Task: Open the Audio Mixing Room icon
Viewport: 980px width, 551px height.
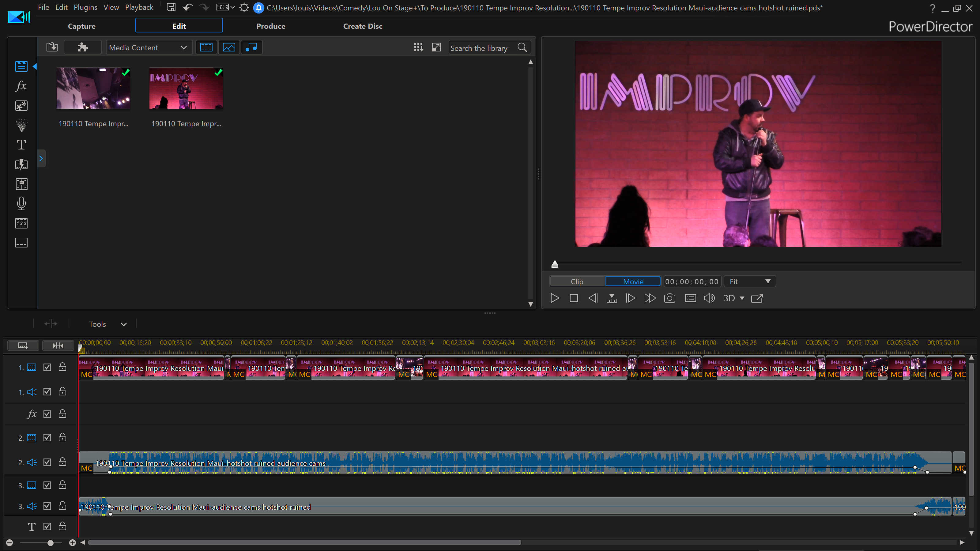Action: tap(21, 184)
